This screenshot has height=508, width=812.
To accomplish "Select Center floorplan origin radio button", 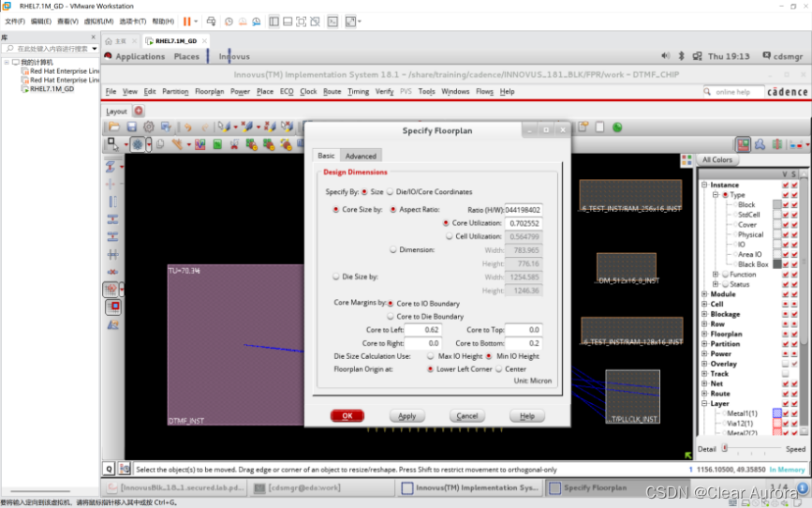I will [x=498, y=369].
